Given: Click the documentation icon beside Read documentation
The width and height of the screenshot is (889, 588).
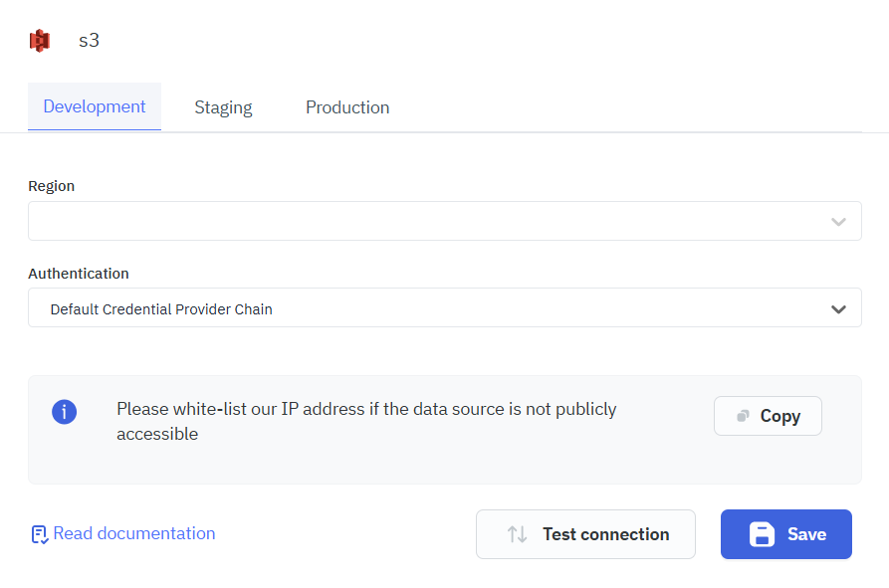Looking at the screenshot, I should tap(39, 533).
